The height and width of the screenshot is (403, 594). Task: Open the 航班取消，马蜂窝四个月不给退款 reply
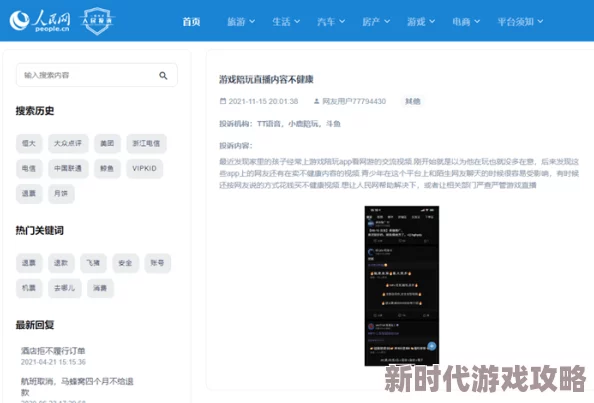click(x=77, y=386)
